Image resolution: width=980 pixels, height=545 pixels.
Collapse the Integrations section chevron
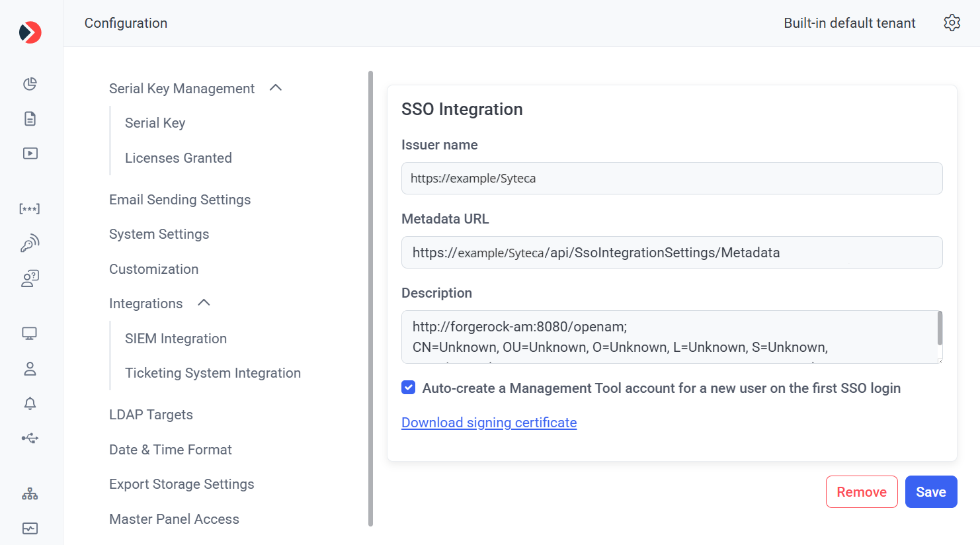[x=204, y=303]
